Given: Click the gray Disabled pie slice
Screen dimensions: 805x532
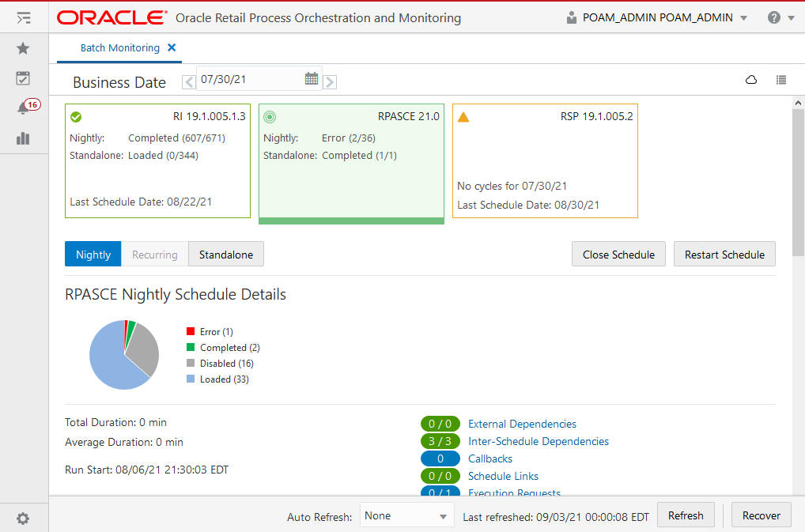Looking at the screenshot, I should [144, 349].
